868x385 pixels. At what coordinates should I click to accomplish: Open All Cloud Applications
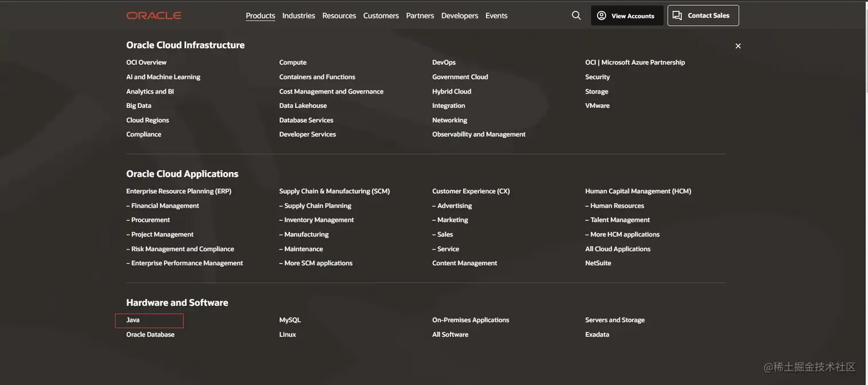coord(618,249)
